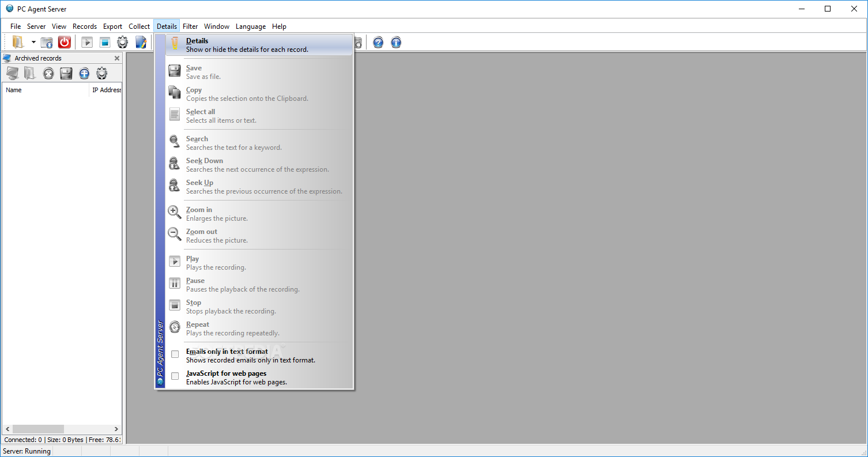Choose Zoom in from the Details menu
Image resolution: width=868 pixels, height=457 pixels.
click(x=259, y=214)
